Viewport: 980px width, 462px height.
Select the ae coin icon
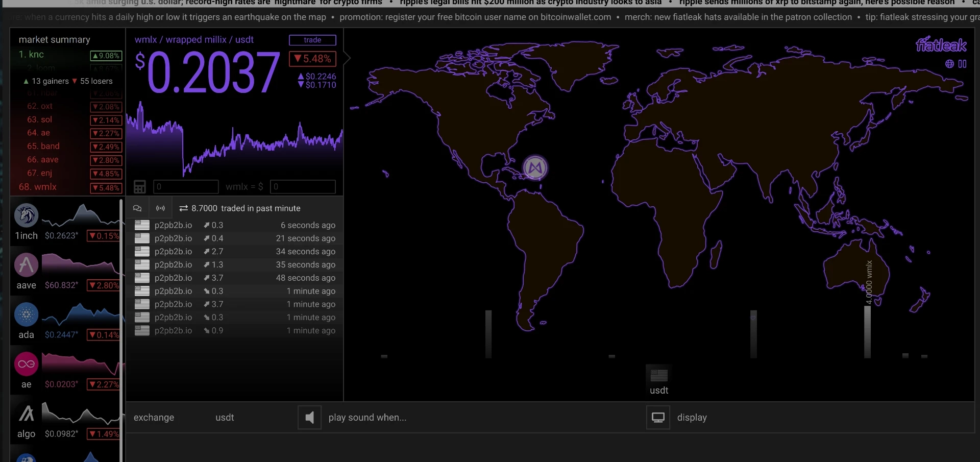(x=27, y=364)
